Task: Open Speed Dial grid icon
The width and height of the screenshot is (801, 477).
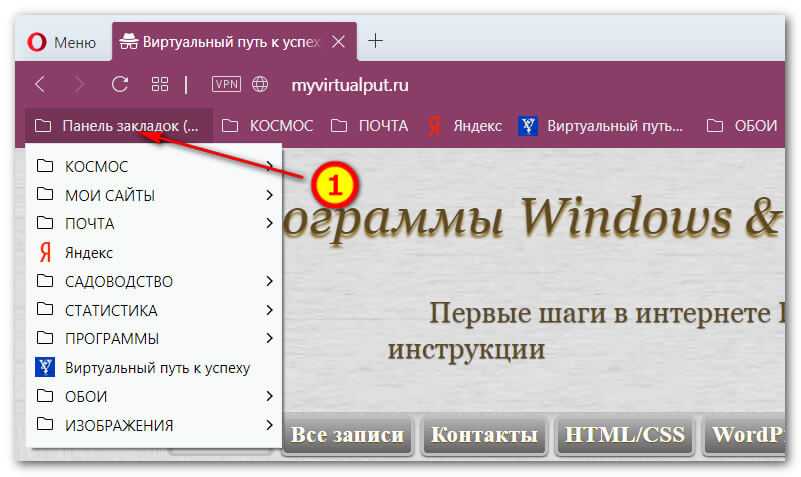Action: tap(159, 85)
